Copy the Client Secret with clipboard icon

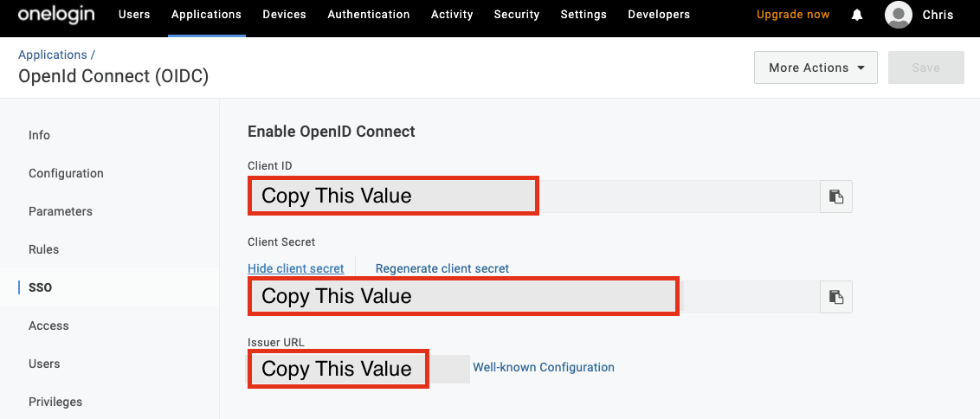click(x=836, y=297)
